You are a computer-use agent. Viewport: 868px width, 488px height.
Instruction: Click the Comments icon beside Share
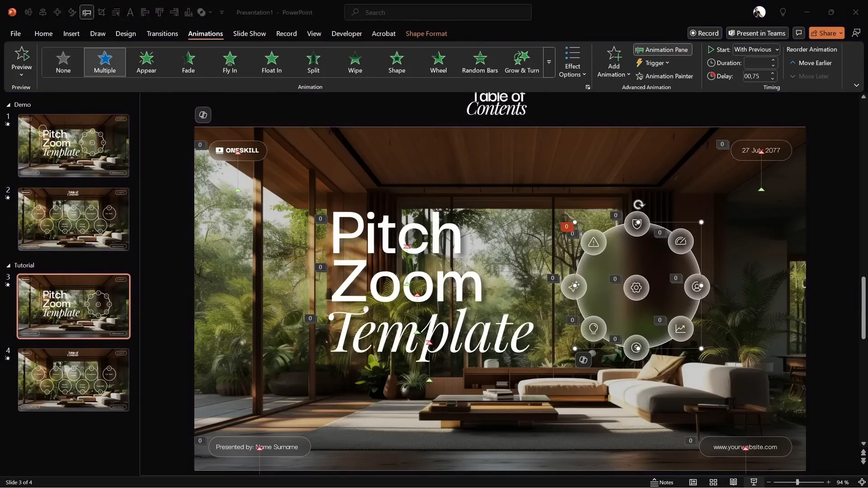point(799,33)
